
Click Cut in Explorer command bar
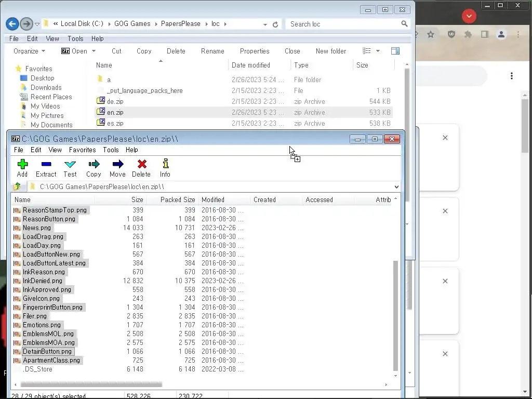point(116,51)
